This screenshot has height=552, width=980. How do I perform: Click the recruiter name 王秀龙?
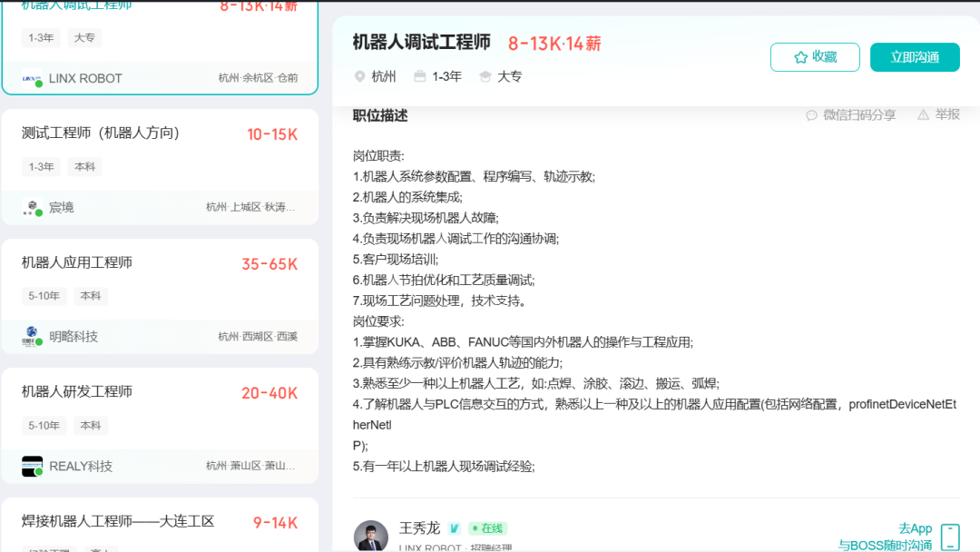[x=419, y=527]
